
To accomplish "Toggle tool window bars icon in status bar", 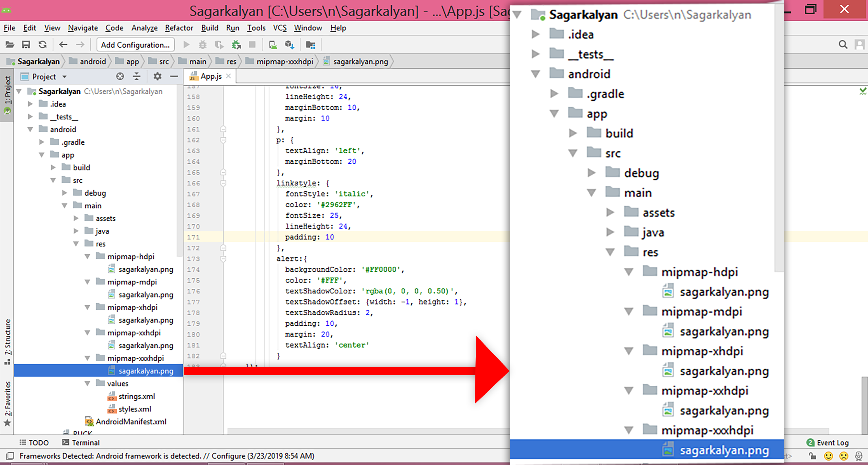I will (x=10, y=456).
